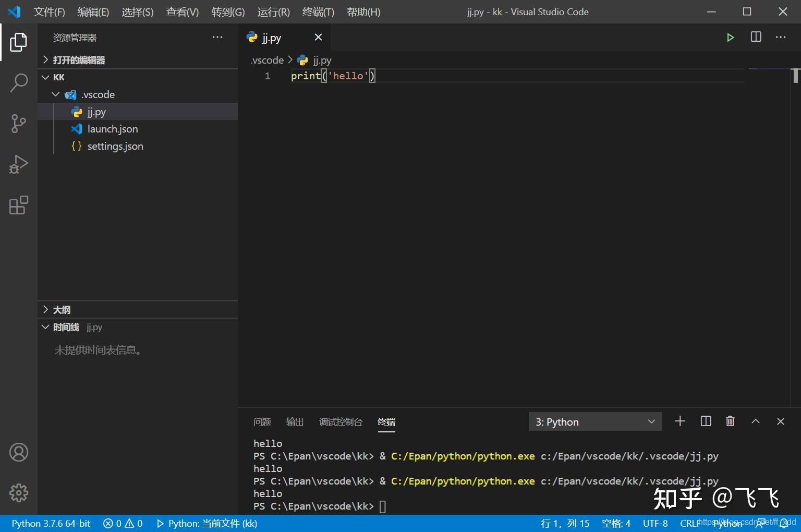
Task: Open the Manage settings gear
Action: (19, 492)
